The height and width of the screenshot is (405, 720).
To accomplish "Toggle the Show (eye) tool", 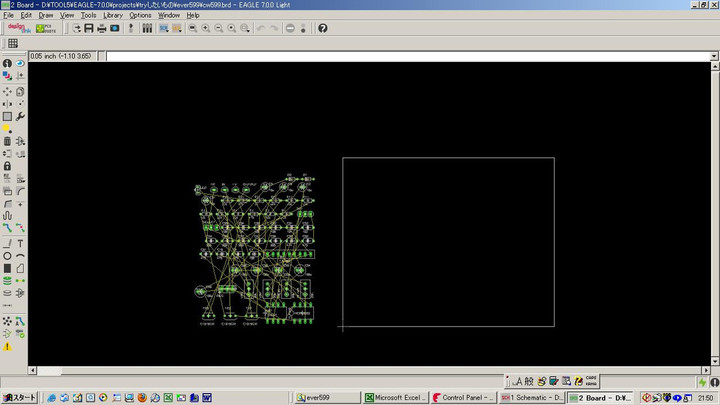I will coord(20,63).
